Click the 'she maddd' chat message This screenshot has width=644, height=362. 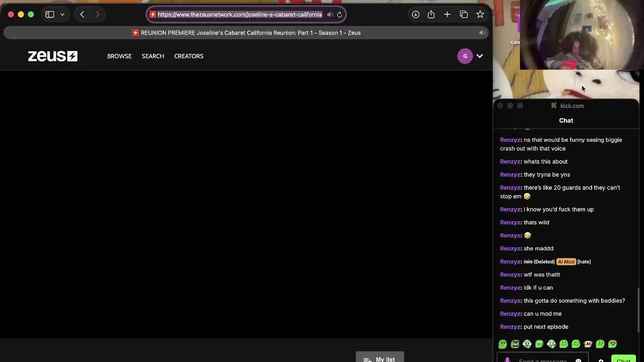pos(538,248)
